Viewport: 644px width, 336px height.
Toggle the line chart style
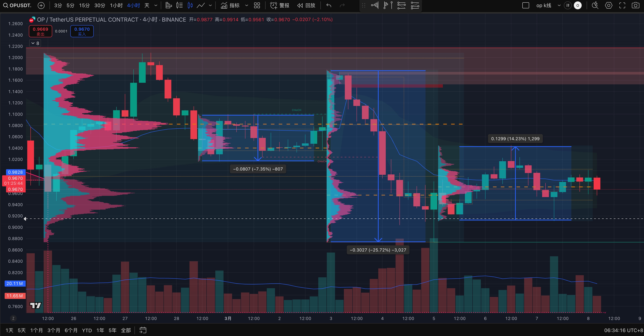pos(201,5)
